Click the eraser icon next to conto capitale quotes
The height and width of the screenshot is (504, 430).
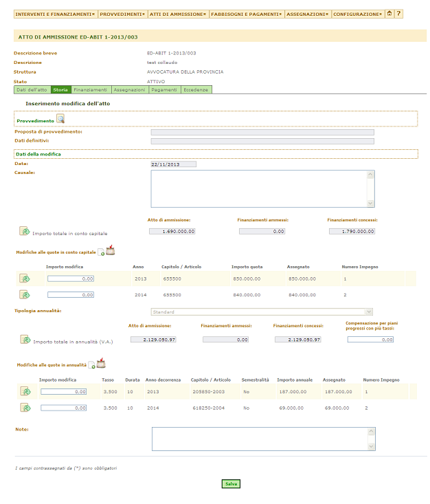[x=110, y=250]
